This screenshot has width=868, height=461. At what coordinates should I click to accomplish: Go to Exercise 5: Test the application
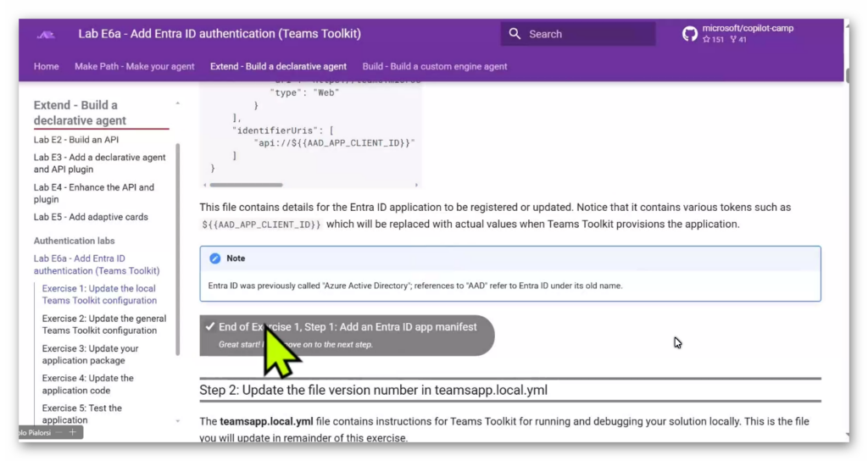(x=82, y=414)
